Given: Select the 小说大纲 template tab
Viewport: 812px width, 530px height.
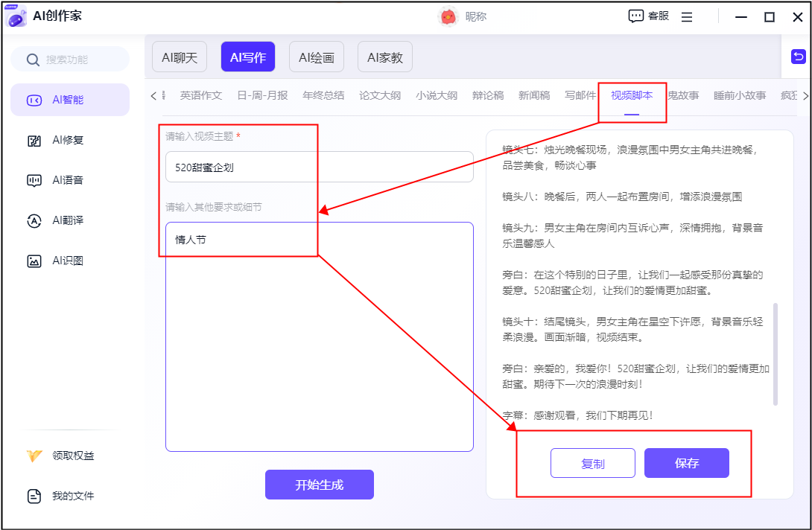Looking at the screenshot, I should click(437, 95).
